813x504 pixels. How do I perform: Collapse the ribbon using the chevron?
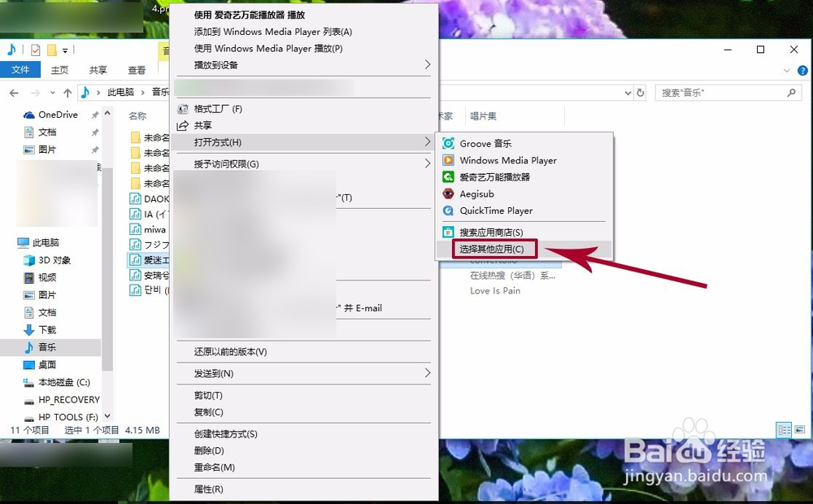786,71
